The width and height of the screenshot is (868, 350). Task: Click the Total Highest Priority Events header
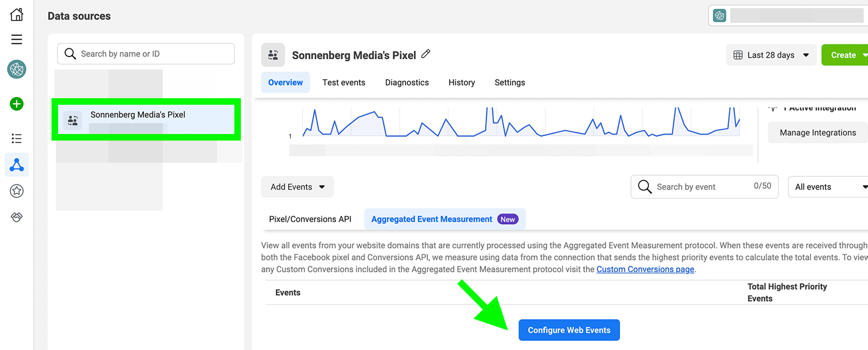[787, 292]
